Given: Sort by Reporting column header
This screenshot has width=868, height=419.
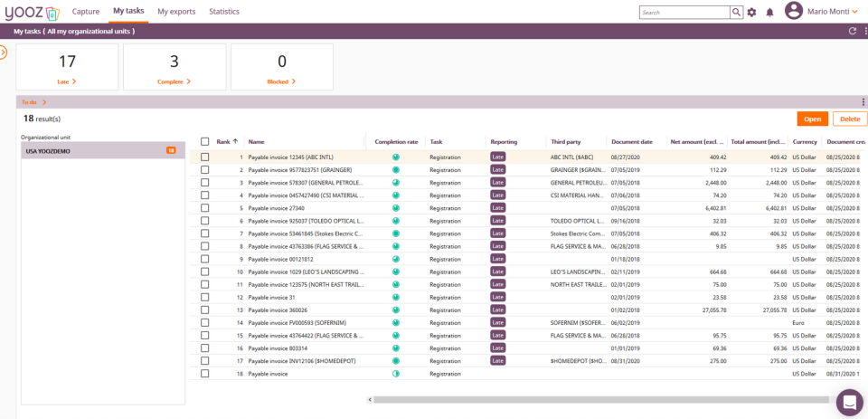Looking at the screenshot, I should click(x=504, y=142).
